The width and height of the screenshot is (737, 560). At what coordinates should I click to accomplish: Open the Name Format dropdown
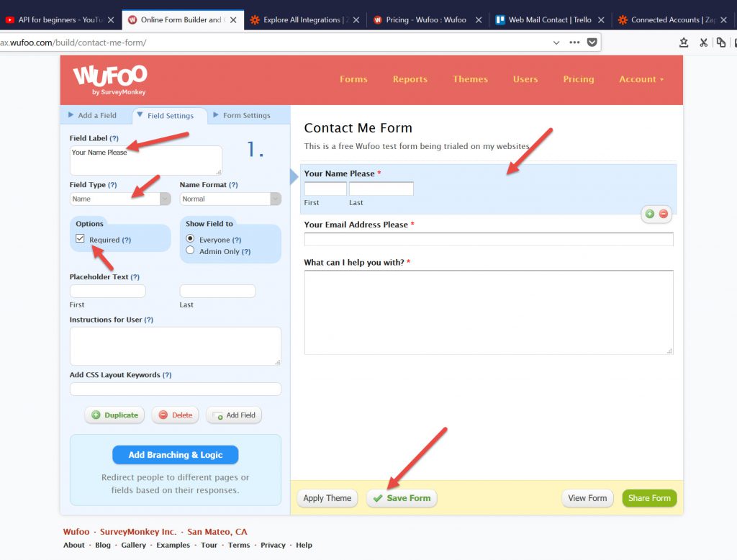click(x=230, y=199)
